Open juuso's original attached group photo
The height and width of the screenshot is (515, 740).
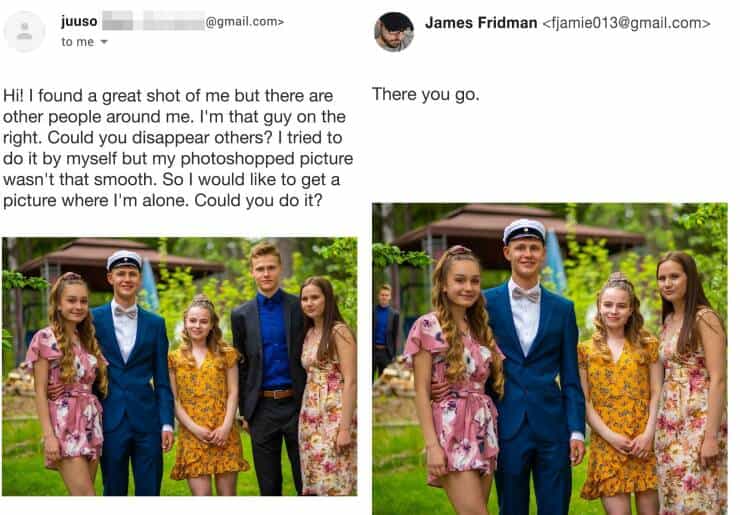(x=179, y=366)
